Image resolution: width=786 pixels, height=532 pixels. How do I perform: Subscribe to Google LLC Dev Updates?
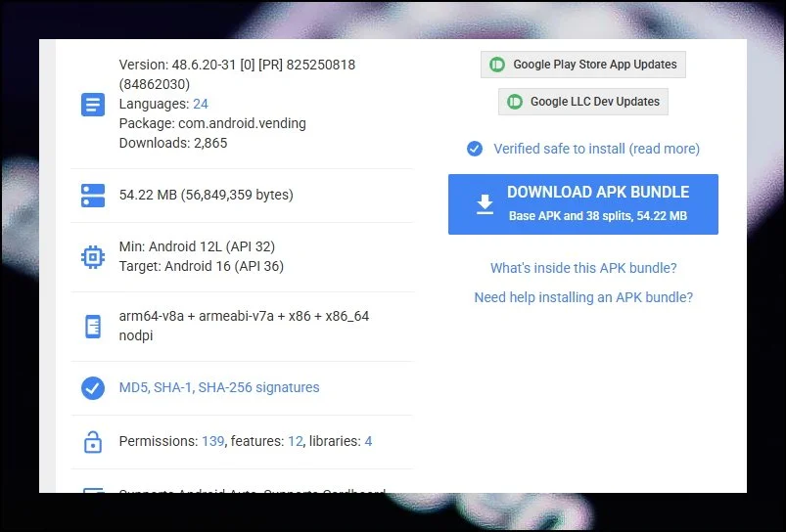coord(583,102)
